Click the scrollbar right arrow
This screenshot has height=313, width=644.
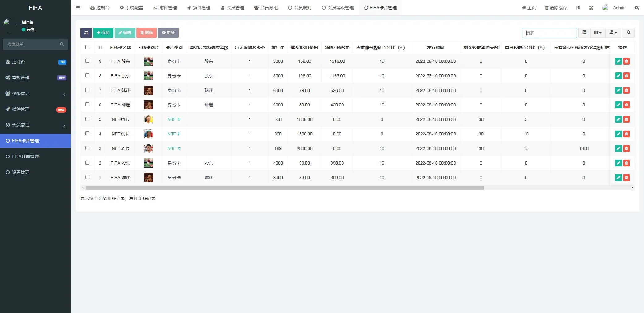(x=632, y=188)
